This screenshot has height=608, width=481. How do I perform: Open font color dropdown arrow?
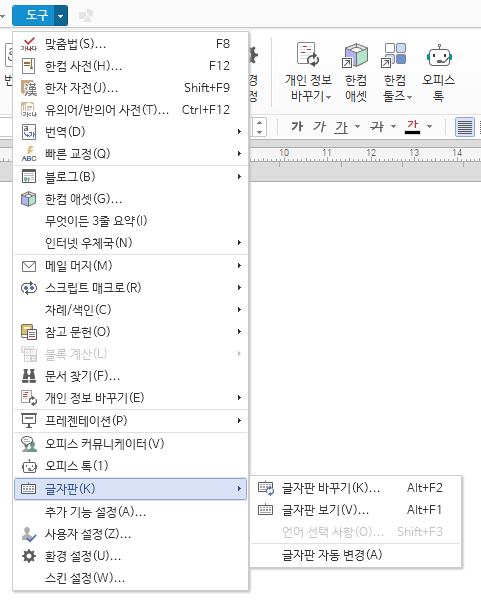(429, 126)
